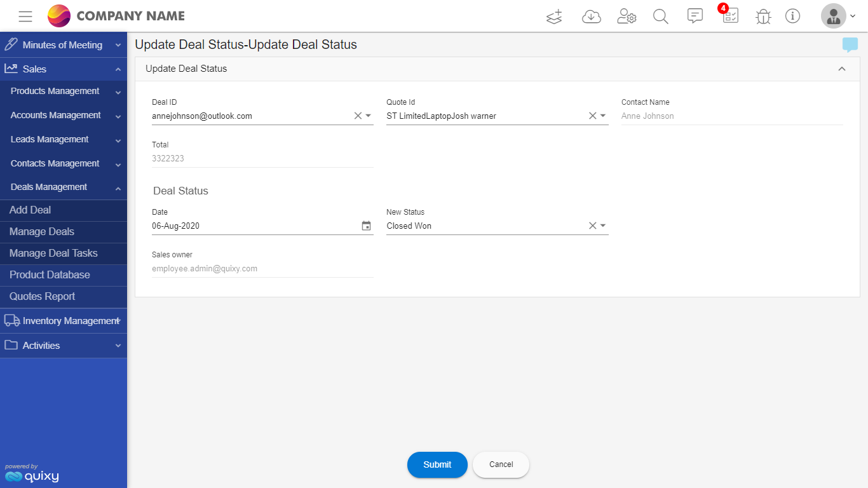Screen dimensions: 868x488
Task: Open the tasks icon with 4 notifications
Action: [x=729, y=16]
